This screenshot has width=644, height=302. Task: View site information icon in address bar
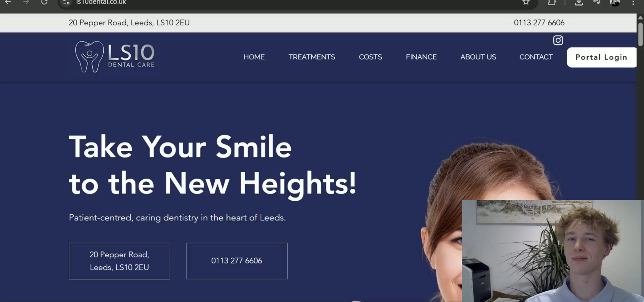[x=66, y=2]
